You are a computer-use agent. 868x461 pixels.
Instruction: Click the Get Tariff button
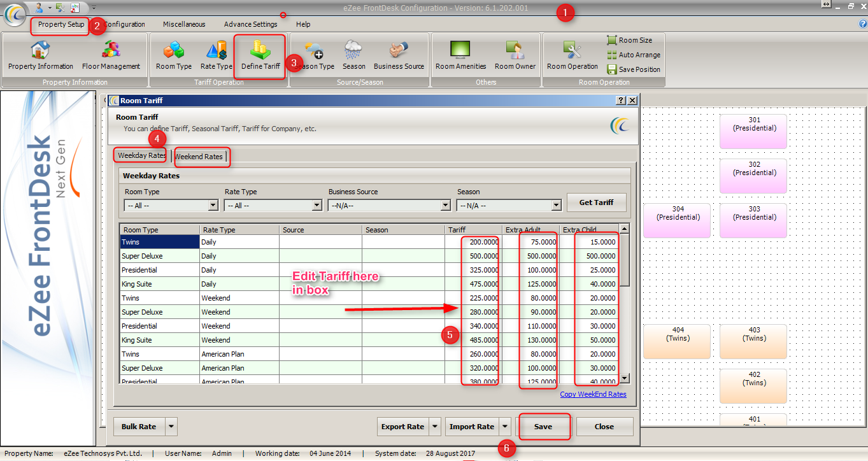pyautogui.click(x=596, y=202)
